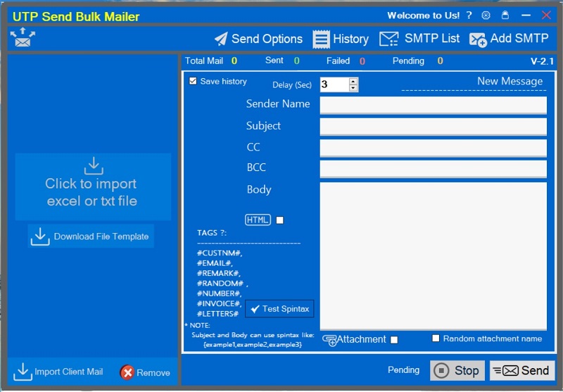Open Send Options
Image resolution: width=563 pixels, height=392 pixels.
click(258, 39)
